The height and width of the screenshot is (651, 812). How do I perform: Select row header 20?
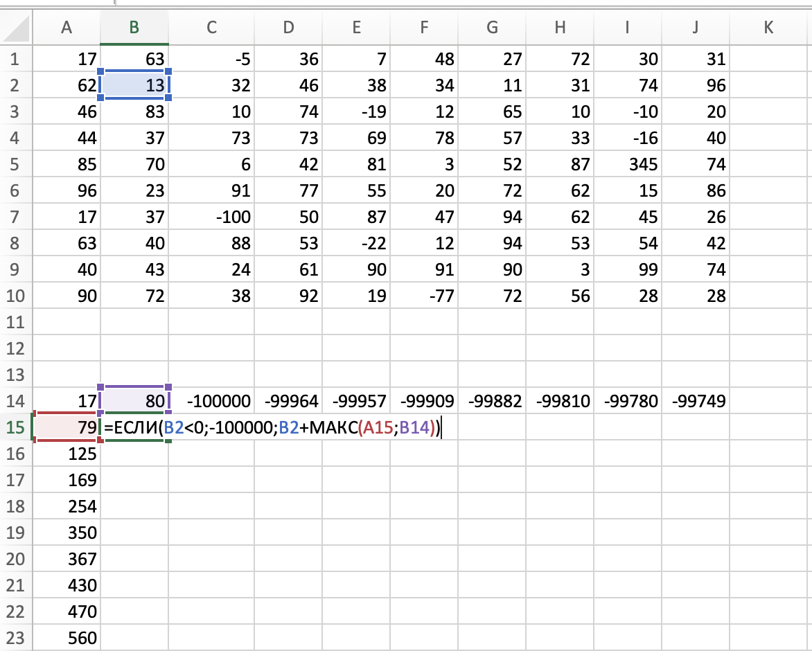click(16, 559)
